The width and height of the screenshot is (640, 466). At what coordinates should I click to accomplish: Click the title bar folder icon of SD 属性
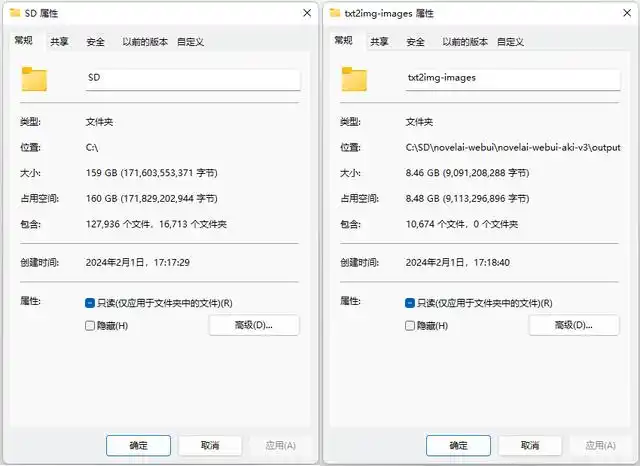[15, 13]
